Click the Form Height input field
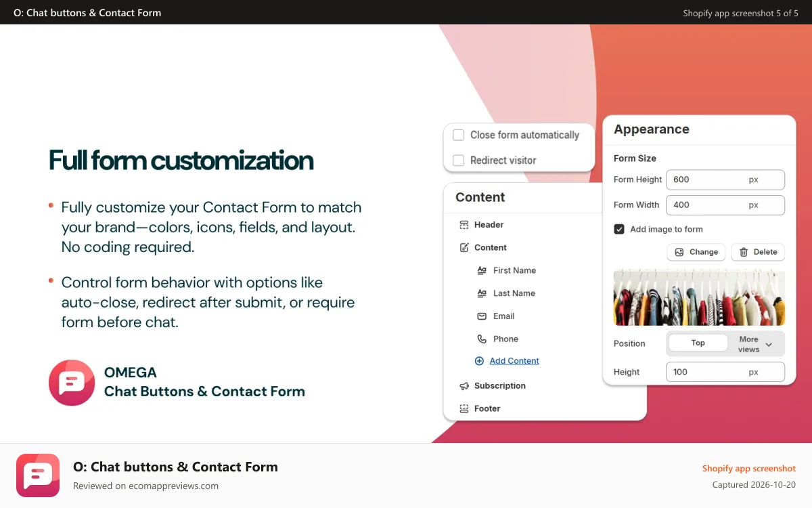This screenshot has width=812, height=508. [x=725, y=179]
